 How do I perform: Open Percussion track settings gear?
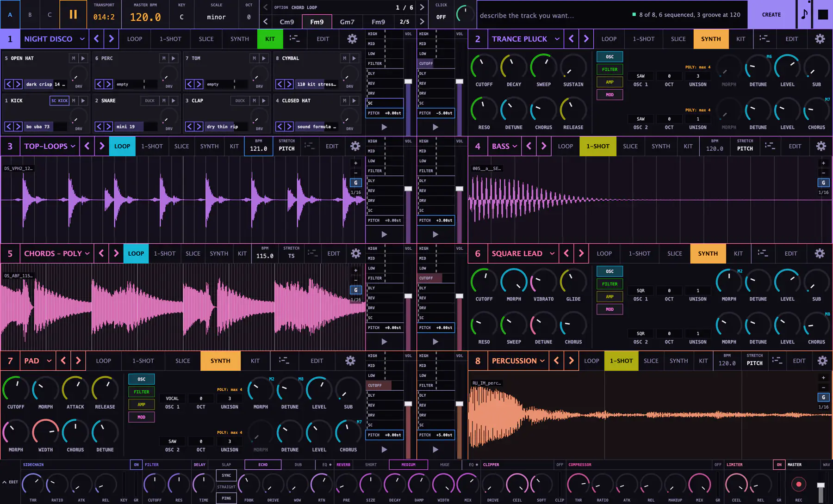point(822,361)
